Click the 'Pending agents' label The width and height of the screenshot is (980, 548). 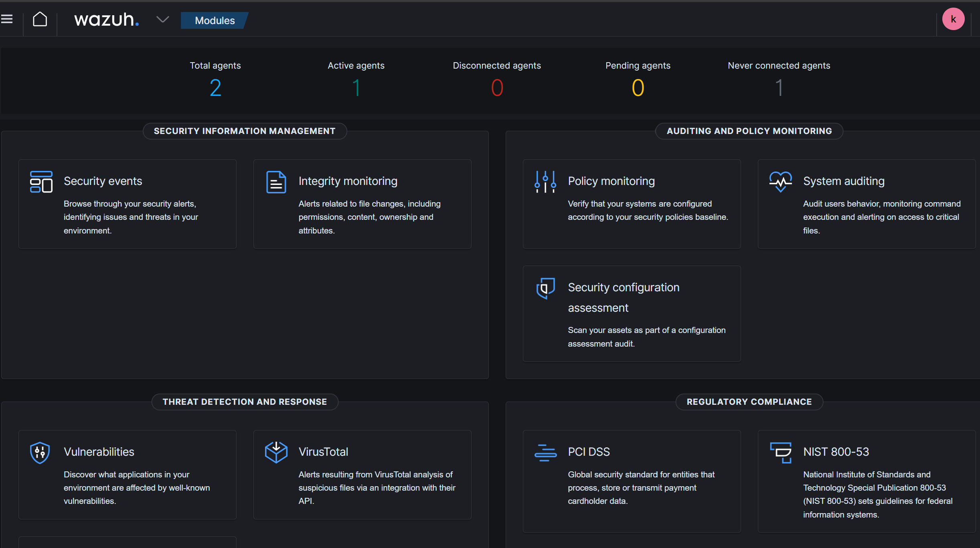point(638,65)
